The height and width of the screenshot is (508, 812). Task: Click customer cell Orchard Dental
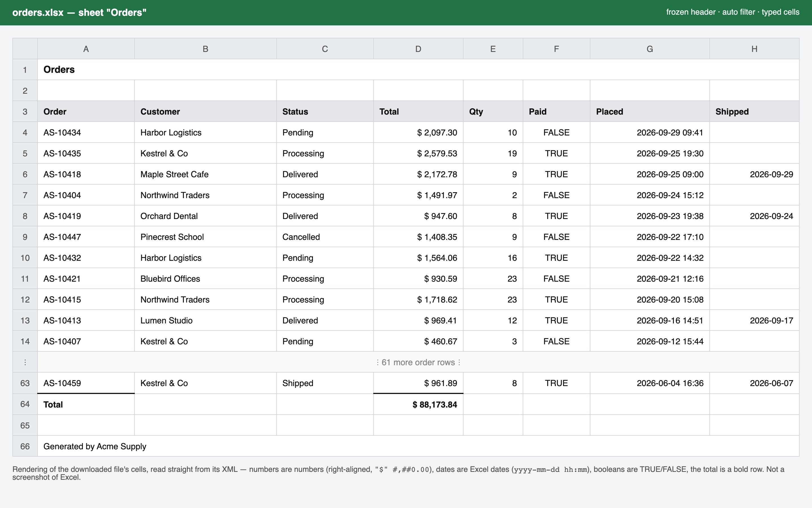click(x=205, y=216)
